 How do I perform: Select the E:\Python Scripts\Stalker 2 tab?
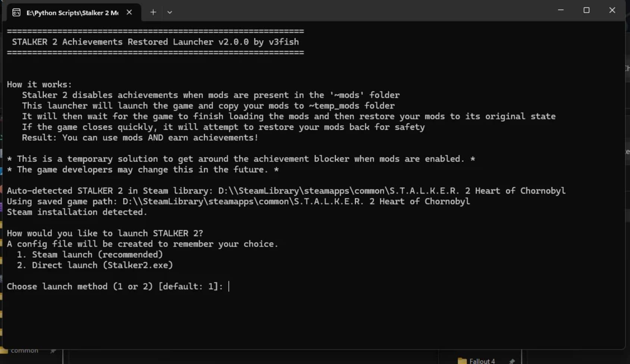(72, 13)
